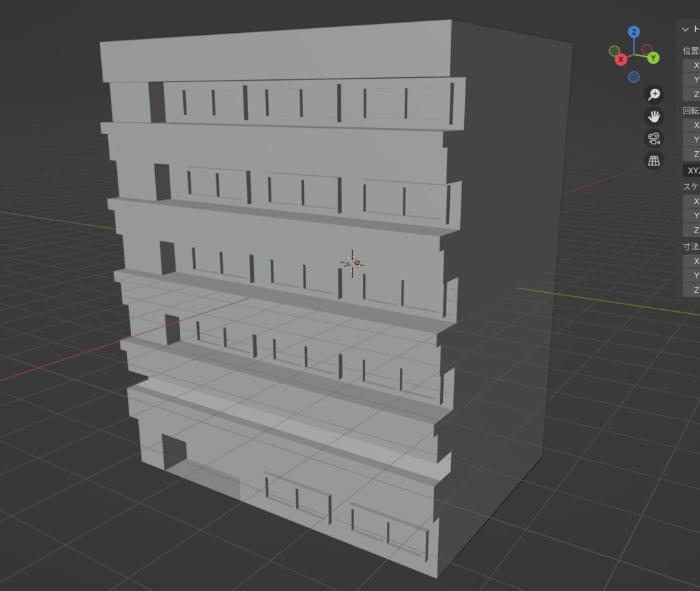Click the rotation (回転) Y field
This screenshot has height=591, width=700.
[691, 140]
